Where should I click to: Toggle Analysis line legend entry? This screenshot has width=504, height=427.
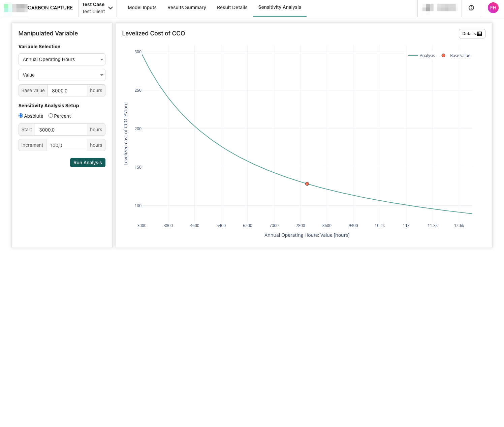(x=421, y=56)
